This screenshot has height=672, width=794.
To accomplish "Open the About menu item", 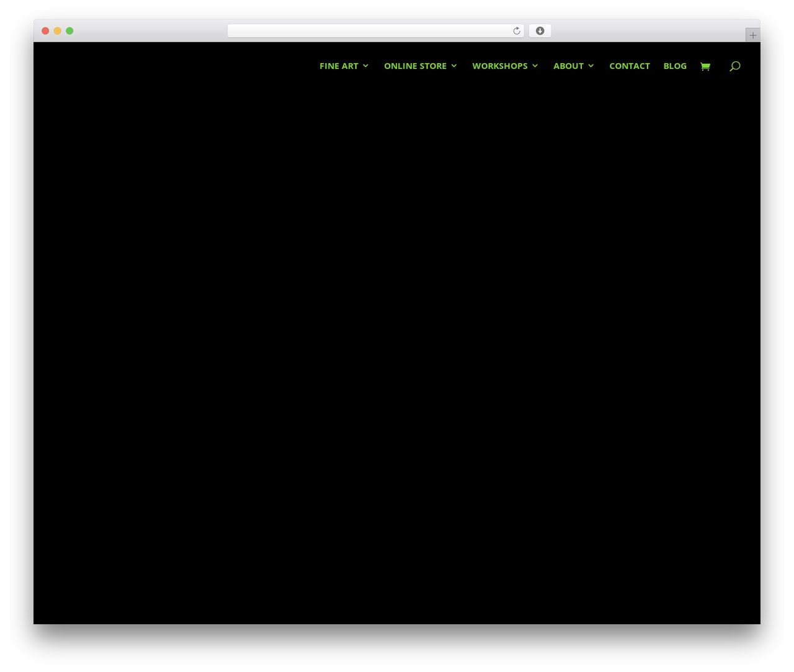I will click(568, 66).
